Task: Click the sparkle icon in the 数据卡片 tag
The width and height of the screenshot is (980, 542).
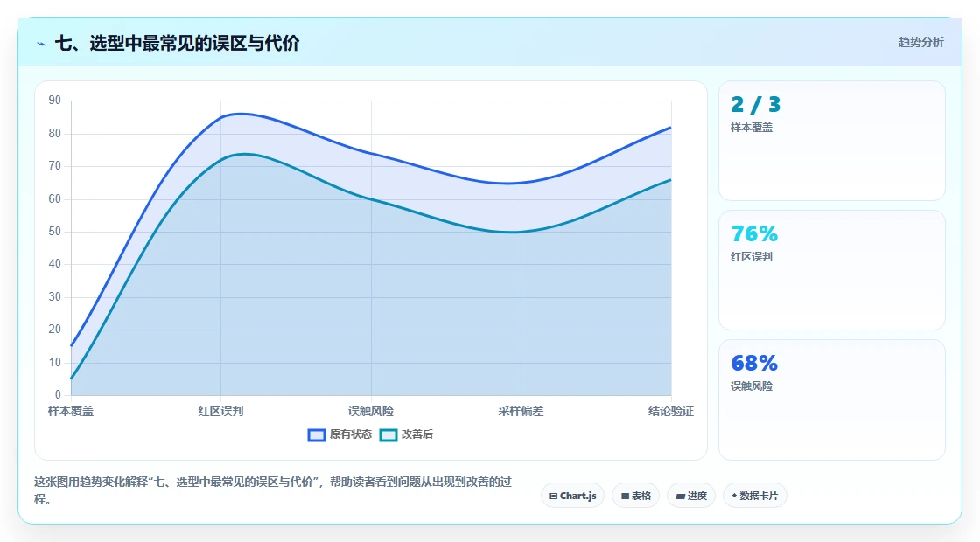Action: 734,496
